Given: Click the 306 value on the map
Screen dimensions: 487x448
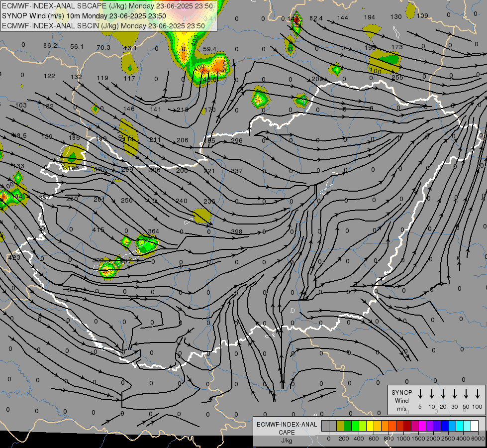Looking at the screenshot, I should 155,170.
